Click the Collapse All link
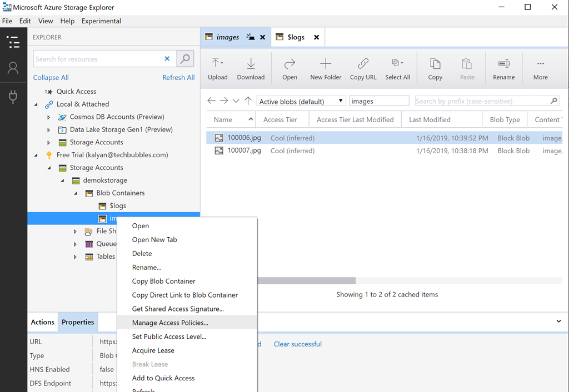569x392 pixels. 51,78
